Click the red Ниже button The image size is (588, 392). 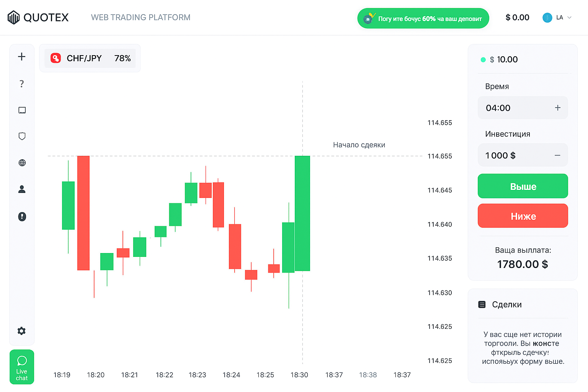pyautogui.click(x=523, y=216)
